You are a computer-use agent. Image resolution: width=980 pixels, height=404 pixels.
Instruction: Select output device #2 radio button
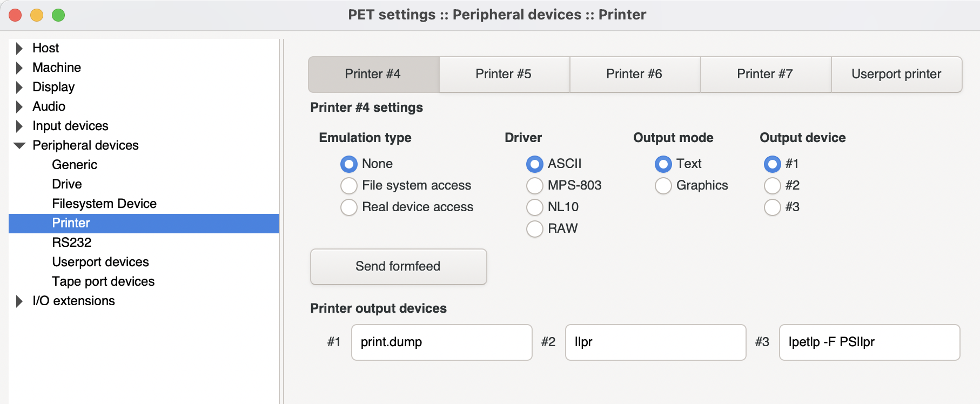point(773,186)
